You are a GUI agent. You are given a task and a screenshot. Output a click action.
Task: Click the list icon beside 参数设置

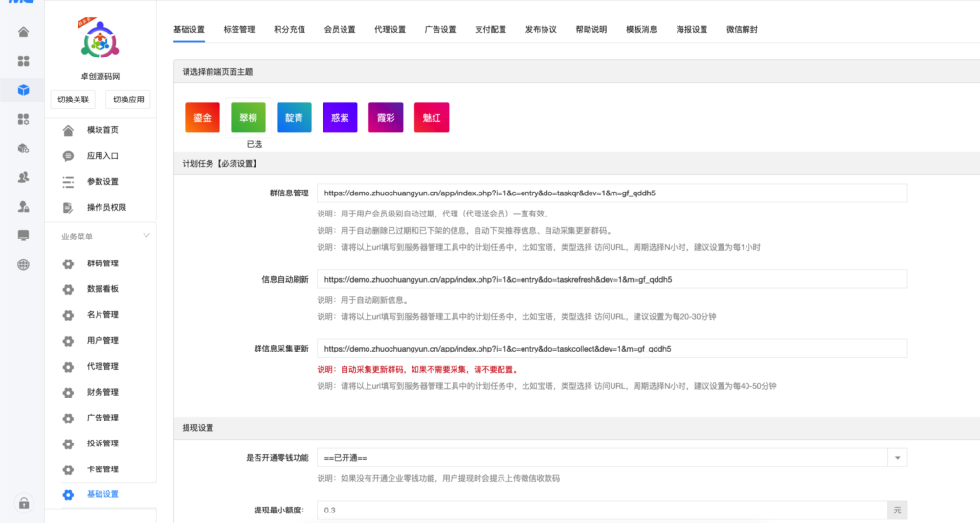coord(68,181)
